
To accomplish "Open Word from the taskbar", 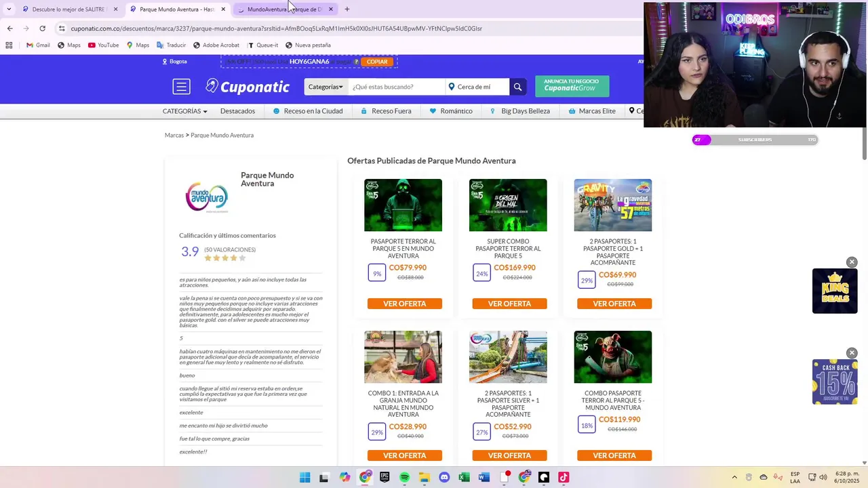I will 484,477.
